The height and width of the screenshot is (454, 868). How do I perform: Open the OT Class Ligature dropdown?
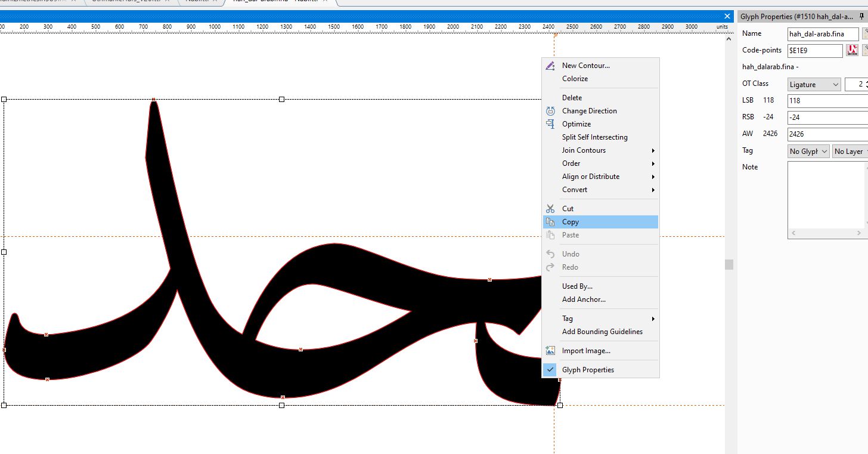(814, 85)
